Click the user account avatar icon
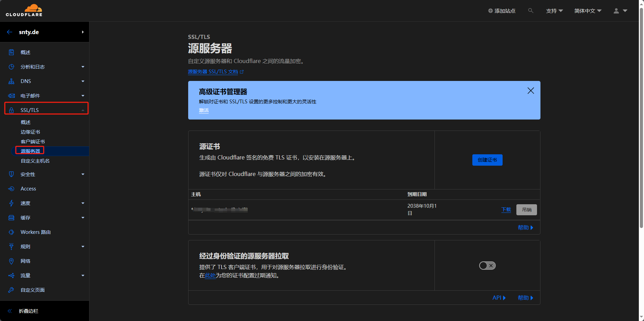This screenshot has height=321, width=644. tap(616, 11)
